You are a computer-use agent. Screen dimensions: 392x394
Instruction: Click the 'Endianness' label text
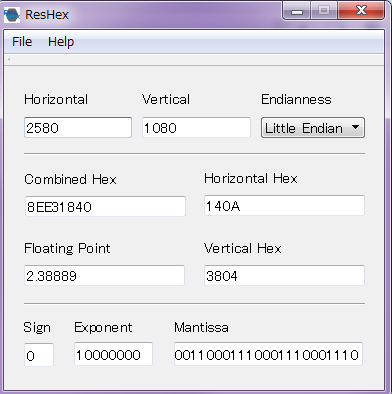tap(296, 99)
